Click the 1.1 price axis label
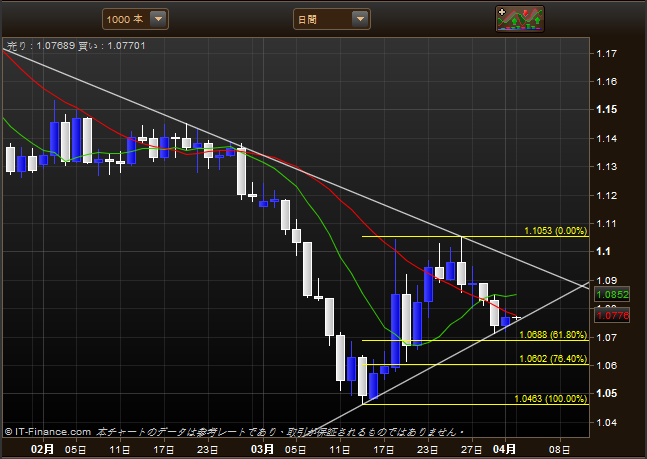Image resolution: width=647 pixels, height=459 pixels. (x=603, y=251)
